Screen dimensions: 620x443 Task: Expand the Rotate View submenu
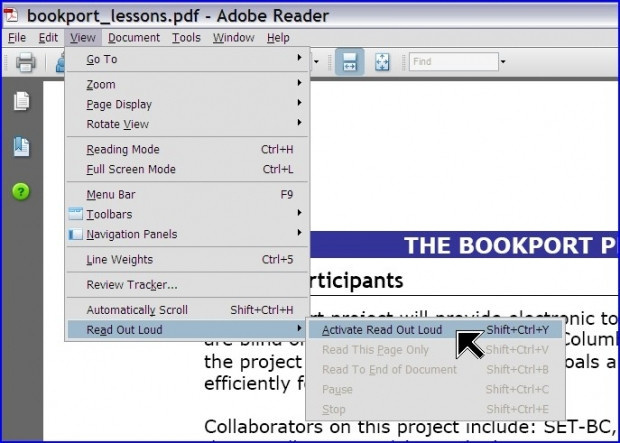click(x=187, y=124)
